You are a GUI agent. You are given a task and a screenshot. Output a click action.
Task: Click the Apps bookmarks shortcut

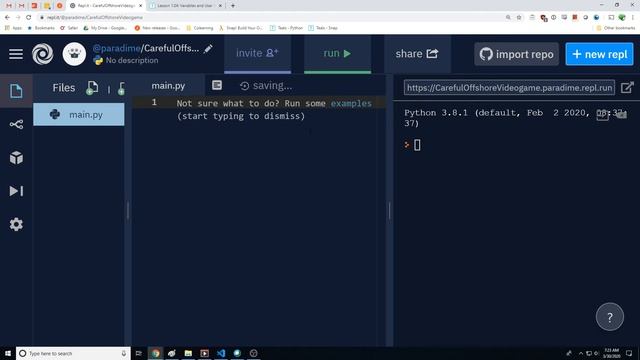13,28
